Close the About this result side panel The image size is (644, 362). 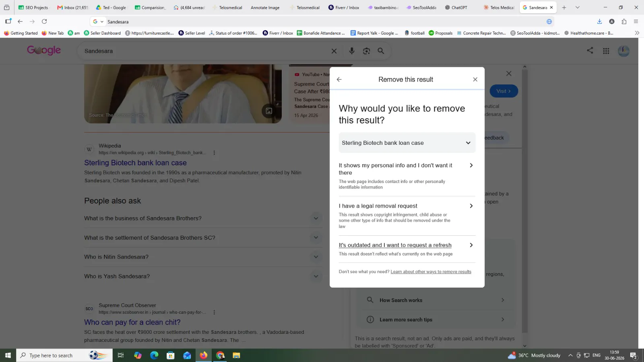click(x=509, y=74)
